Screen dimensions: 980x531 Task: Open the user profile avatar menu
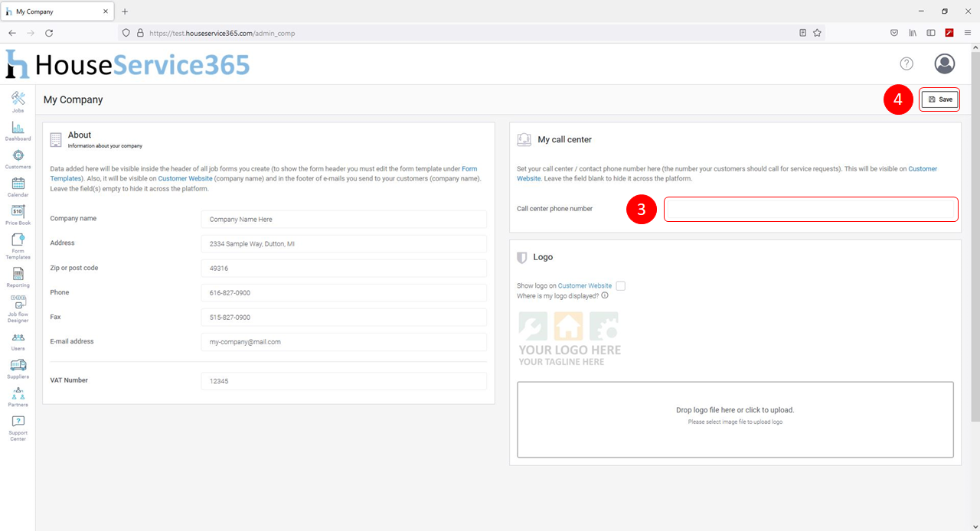pyautogui.click(x=945, y=64)
